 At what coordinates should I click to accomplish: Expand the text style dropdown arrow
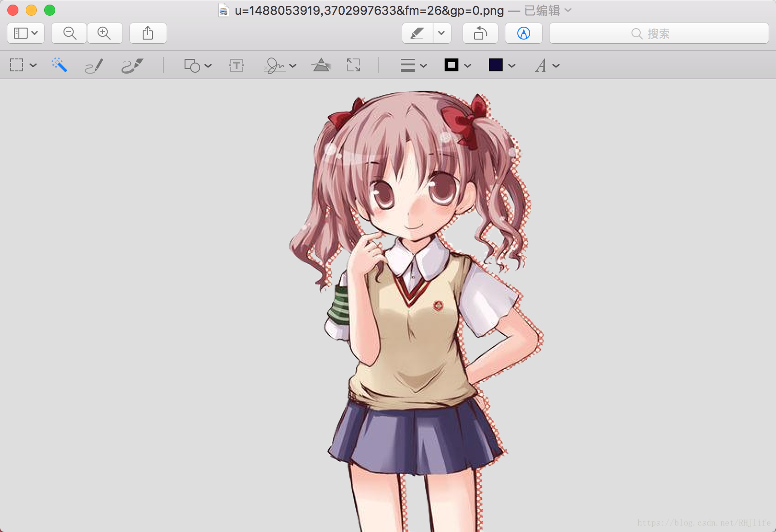tap(556, 66)
